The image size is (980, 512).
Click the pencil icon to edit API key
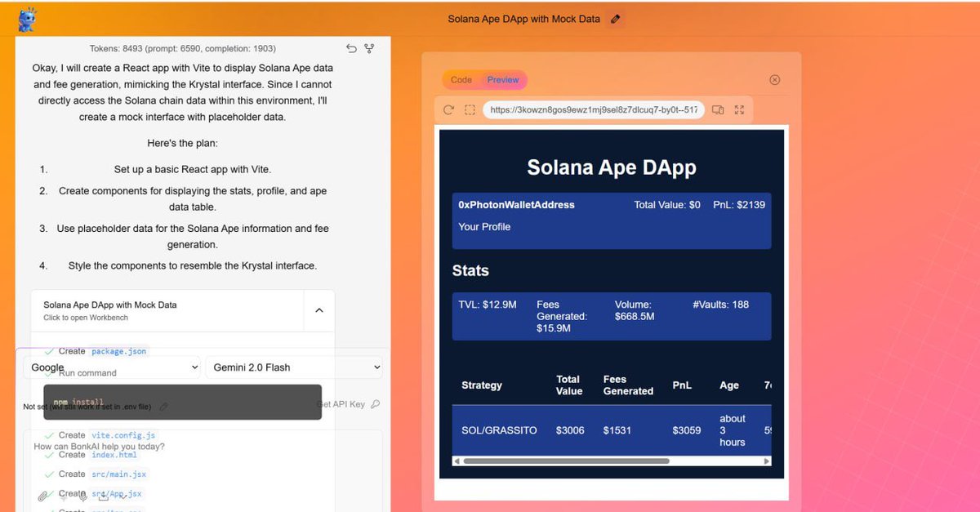click(164, 406)
